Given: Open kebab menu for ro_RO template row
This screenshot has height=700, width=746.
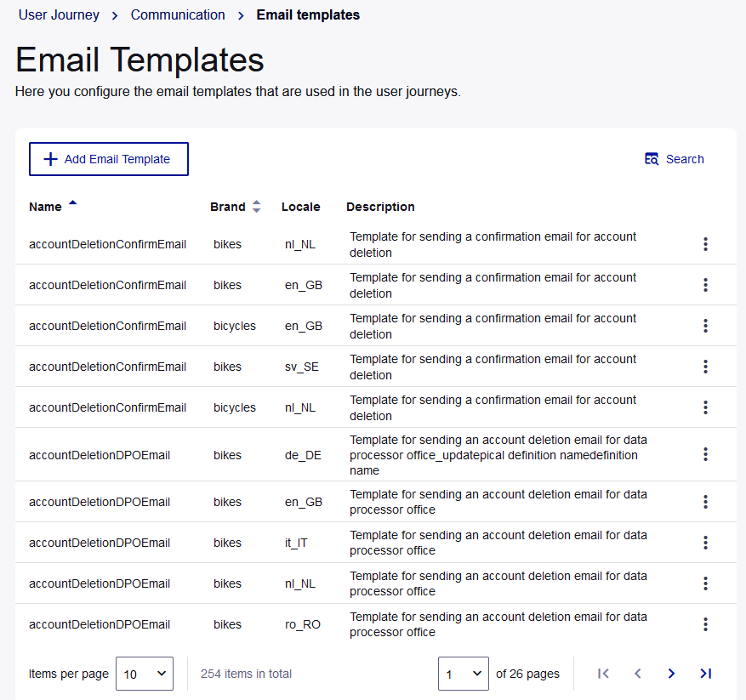Looking at the screenshot, I should [x=705, y=624].
